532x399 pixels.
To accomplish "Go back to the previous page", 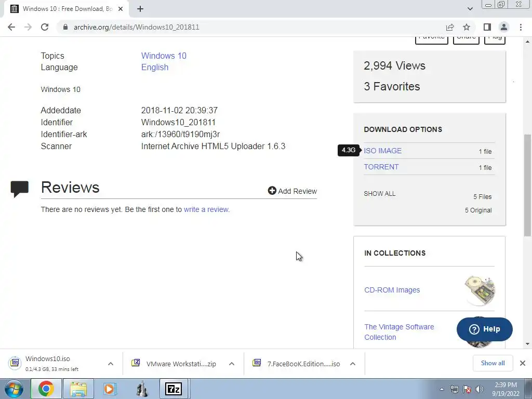I will pyautogui.click(x=11, y=27).
